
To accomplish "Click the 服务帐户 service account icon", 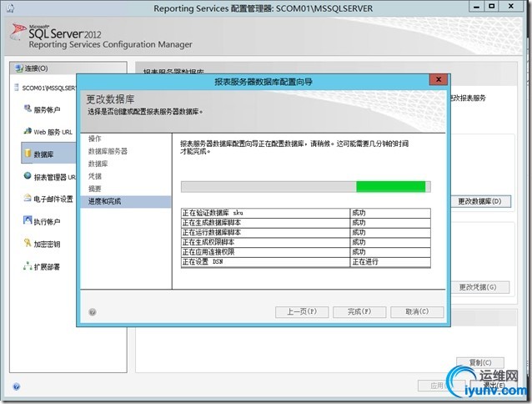I will point(28,109).
